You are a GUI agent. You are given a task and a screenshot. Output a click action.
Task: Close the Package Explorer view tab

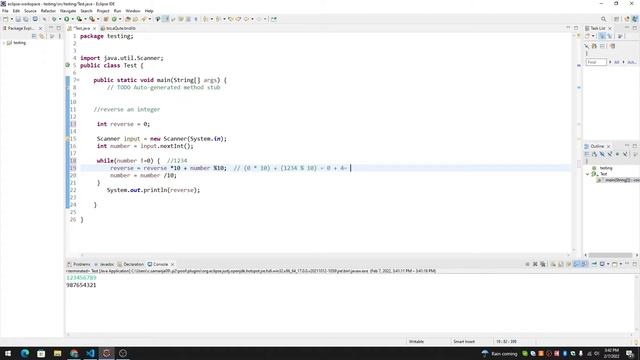[x=40, y=28]
